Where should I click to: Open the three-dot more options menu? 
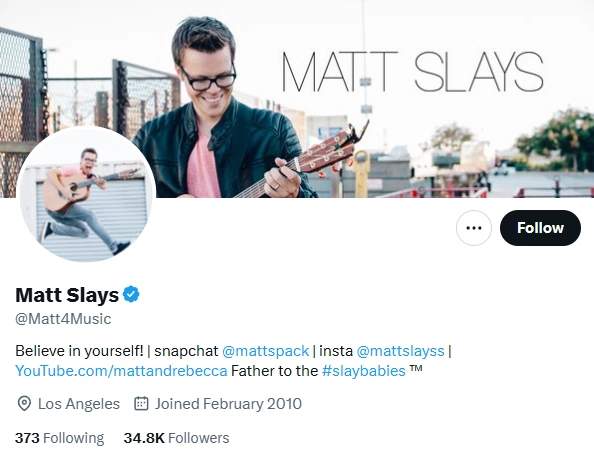[x=474, y=228]
